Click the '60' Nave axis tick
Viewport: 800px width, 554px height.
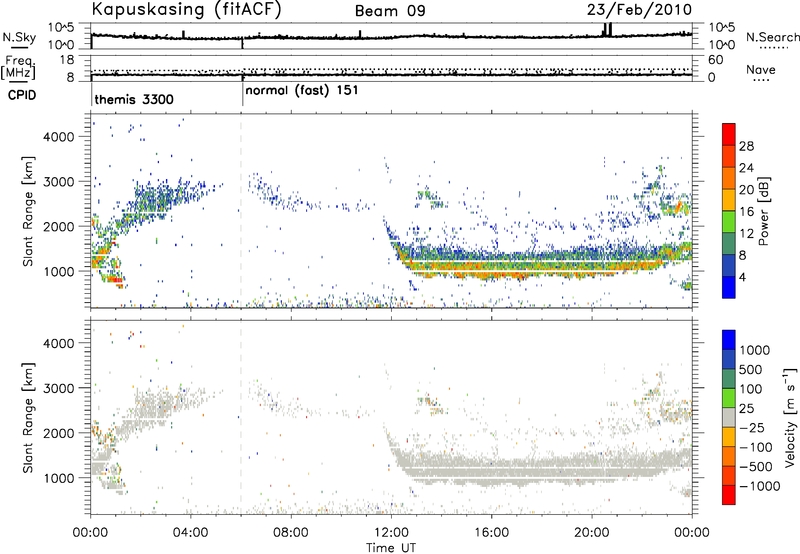pos(716,60)
